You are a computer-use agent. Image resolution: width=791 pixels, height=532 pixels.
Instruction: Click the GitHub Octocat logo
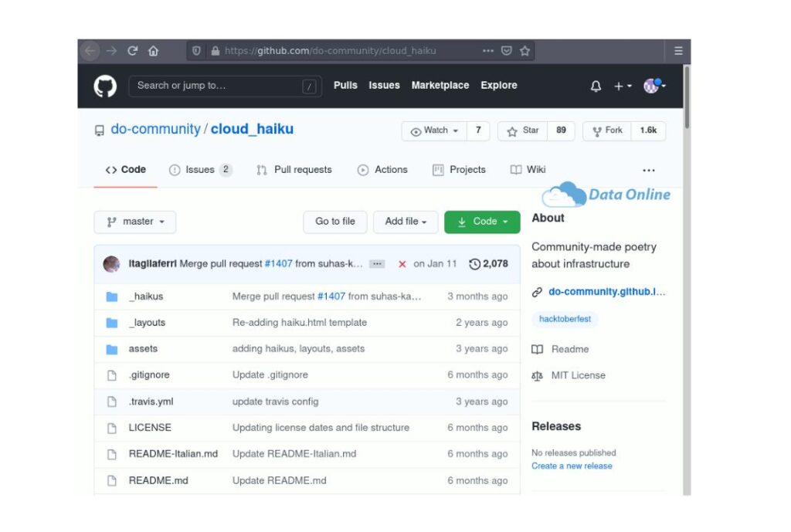pyautogui.click(x=105, y=86)
